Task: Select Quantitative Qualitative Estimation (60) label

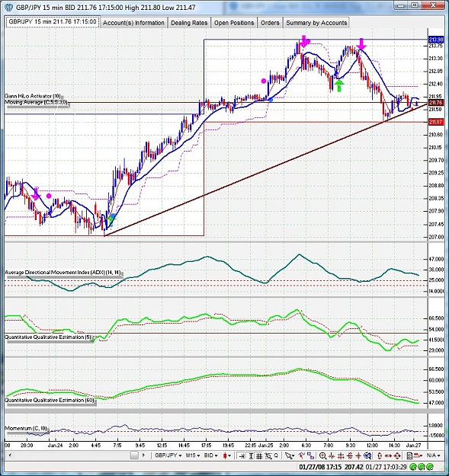Action: click(x=50, y=401)
